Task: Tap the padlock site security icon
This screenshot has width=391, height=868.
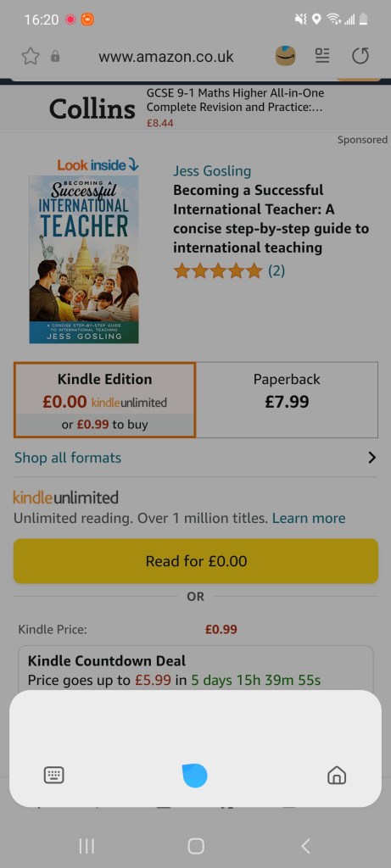Action: [55, 56]
